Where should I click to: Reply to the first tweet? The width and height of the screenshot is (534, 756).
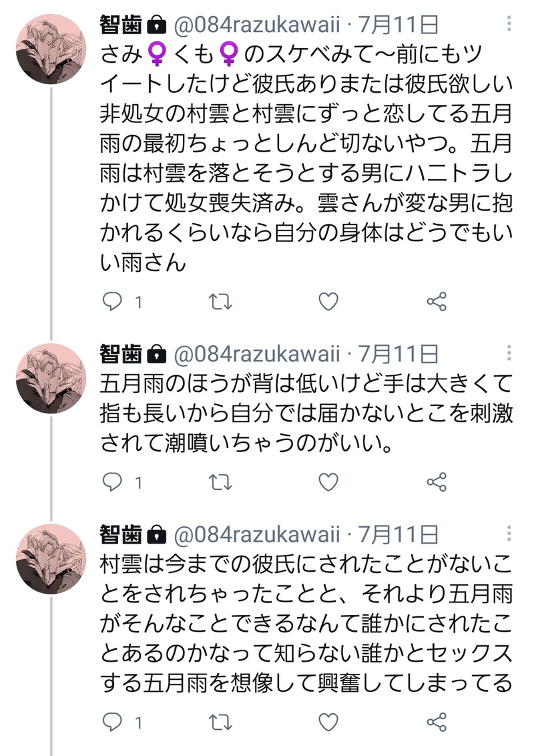[x=111, y=302]
